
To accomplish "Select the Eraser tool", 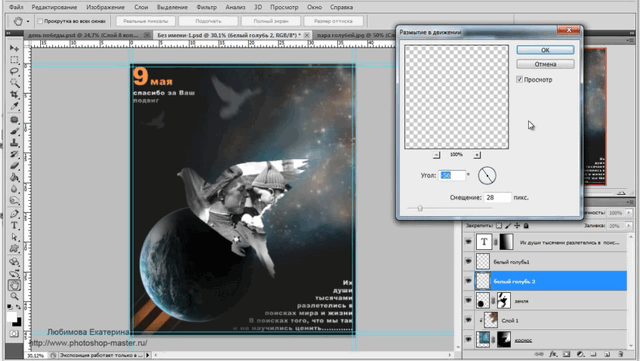I will [x=14, y=166].
